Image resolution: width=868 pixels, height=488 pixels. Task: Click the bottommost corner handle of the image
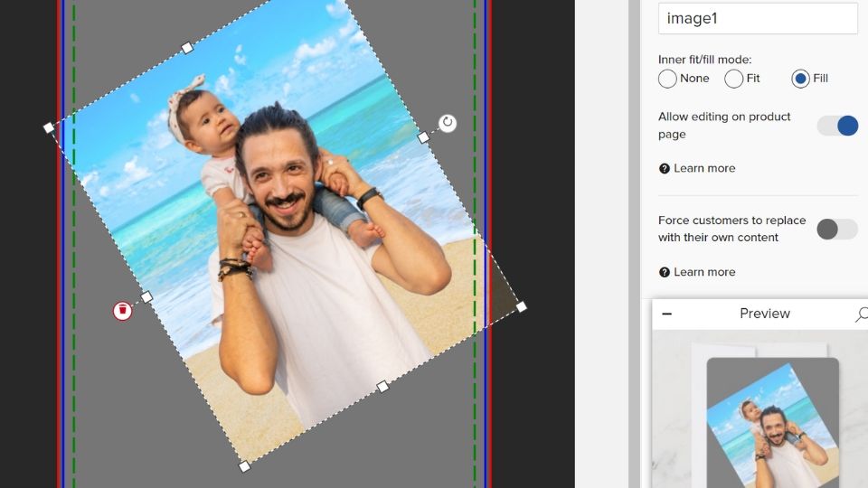[244, 466]
